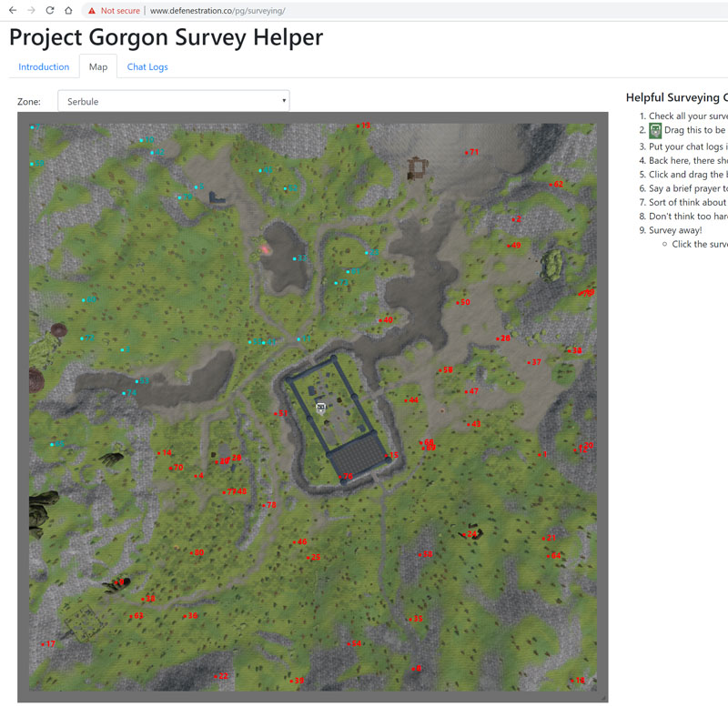Select red survey marker 40
The width and height of the screenshot is (728, 707).
pos(385,320)
